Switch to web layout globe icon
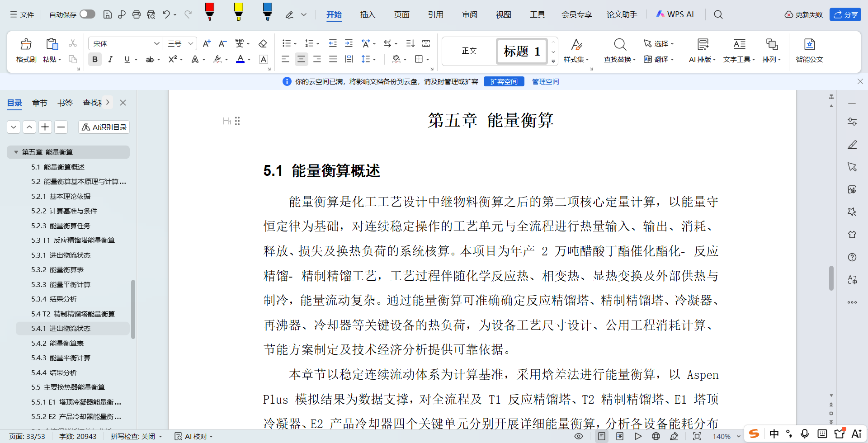The height and width of the screenshot is (443, 868). pyautogui.click(x=656, y=436)
